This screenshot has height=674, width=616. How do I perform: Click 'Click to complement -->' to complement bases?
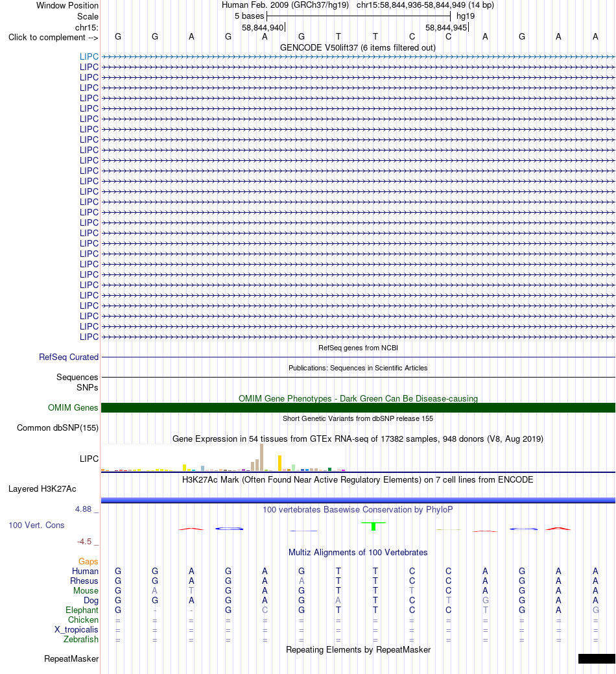pos(53,38)
